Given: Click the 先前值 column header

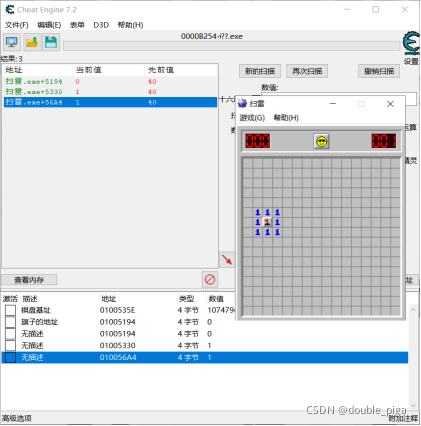Looking at the screenshot, I should pos(181,70).
